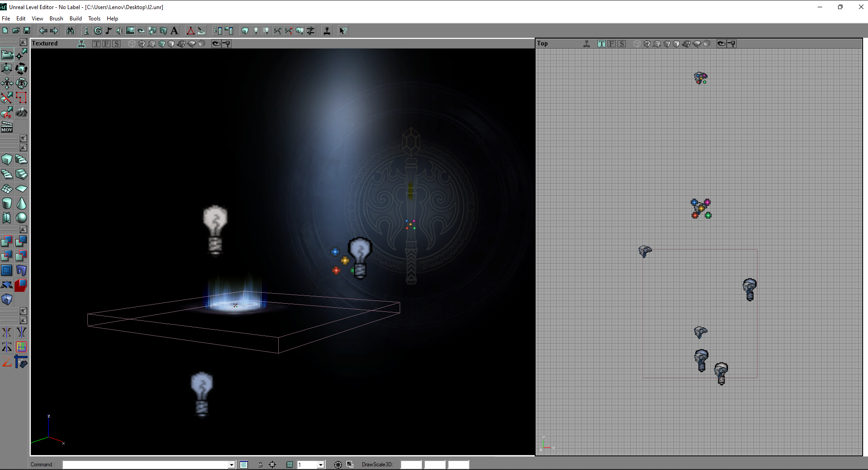Open the Group browser G icon
Viewport: 868px width, 470px height.
98,30
